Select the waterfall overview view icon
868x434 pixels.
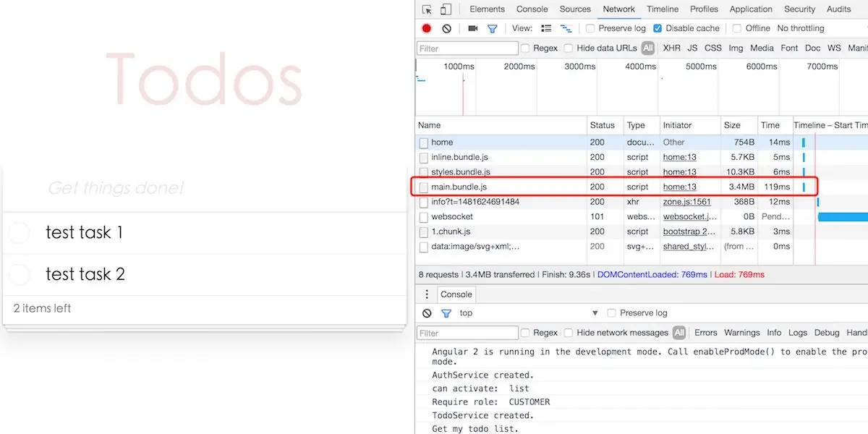click(x=566, y=28)
